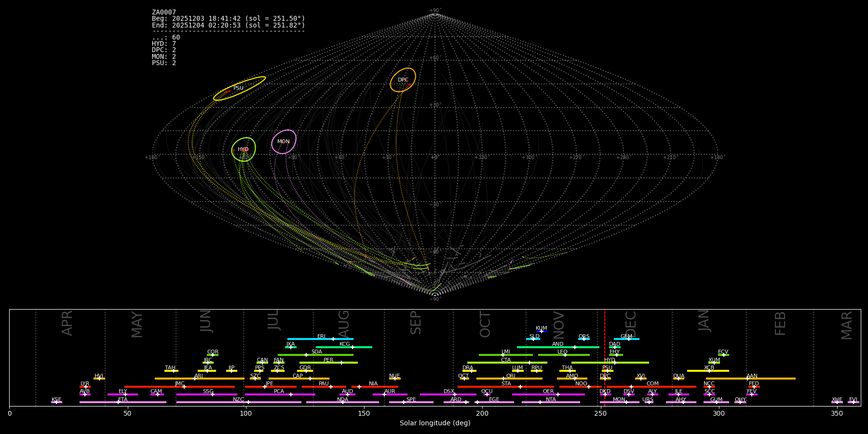
Task: Click the APR month label in the timeline
Action: pyautogui.click(x=68, y=323)
